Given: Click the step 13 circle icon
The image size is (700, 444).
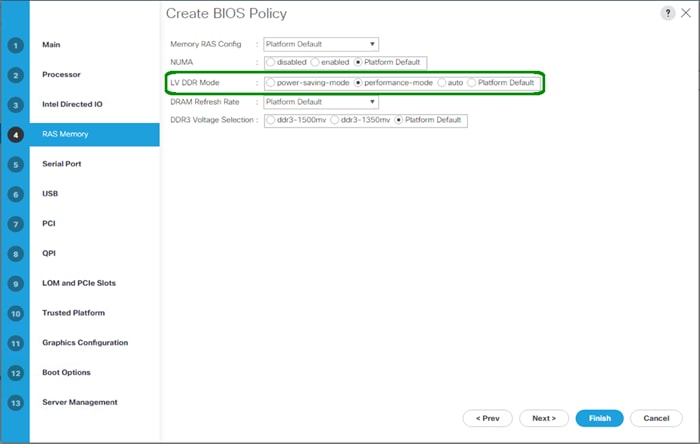Looking at the screenshot, I should tap(16, 403).
